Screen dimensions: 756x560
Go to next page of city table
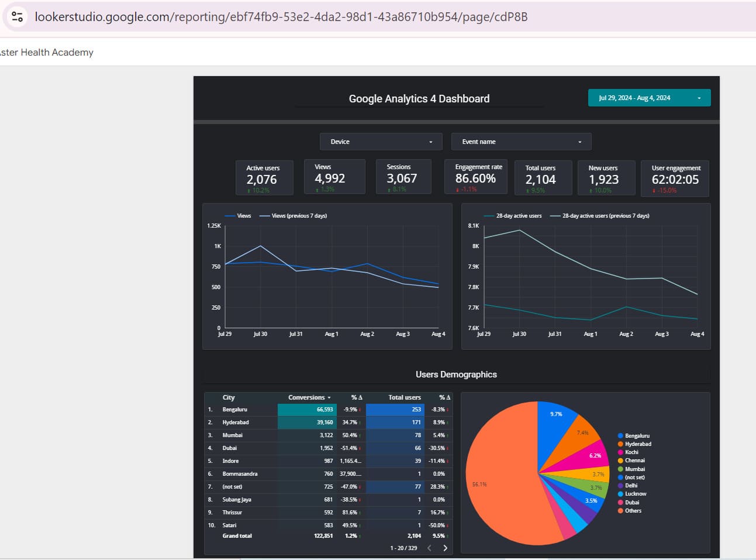(x=446, y=548)
